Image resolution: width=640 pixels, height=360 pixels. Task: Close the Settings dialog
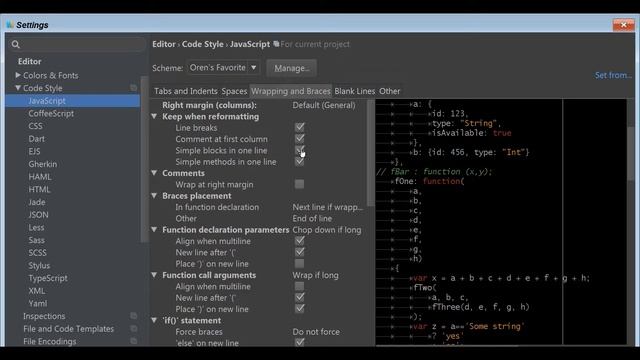[x=623, y=25]
